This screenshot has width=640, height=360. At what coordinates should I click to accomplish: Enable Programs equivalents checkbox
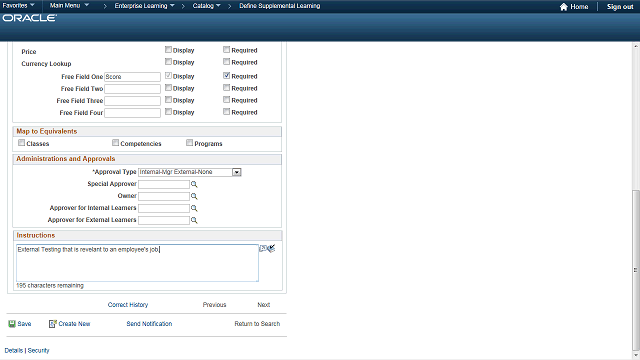[189, 143]
